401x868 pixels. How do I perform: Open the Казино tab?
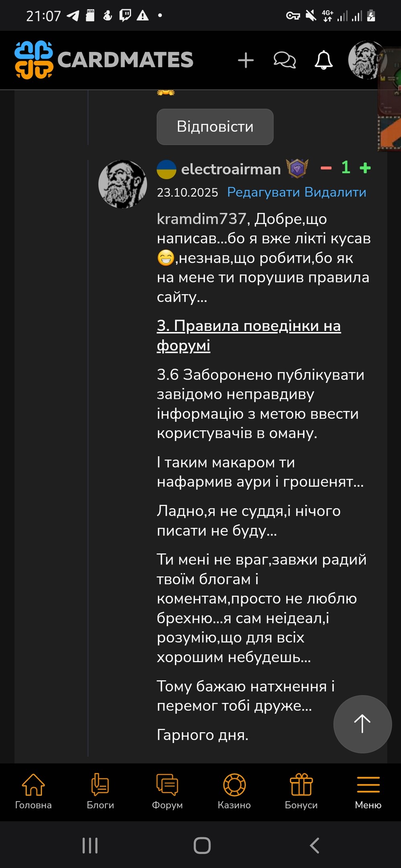(x=234, y=791)
